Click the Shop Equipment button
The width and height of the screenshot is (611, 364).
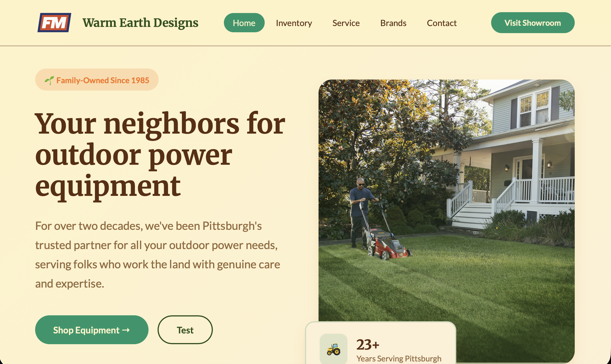pyautogui.click(x=92, y=330)
